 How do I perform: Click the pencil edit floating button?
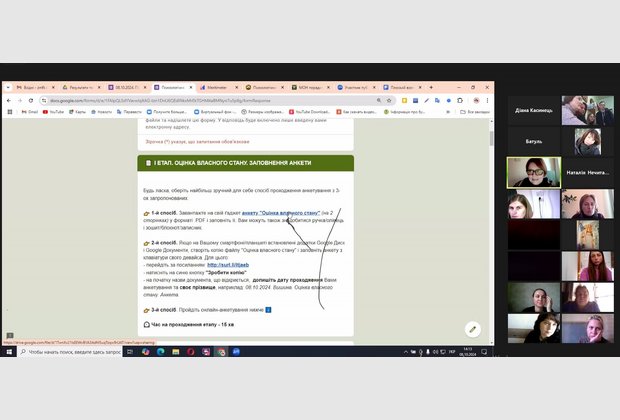coord(474,329)
